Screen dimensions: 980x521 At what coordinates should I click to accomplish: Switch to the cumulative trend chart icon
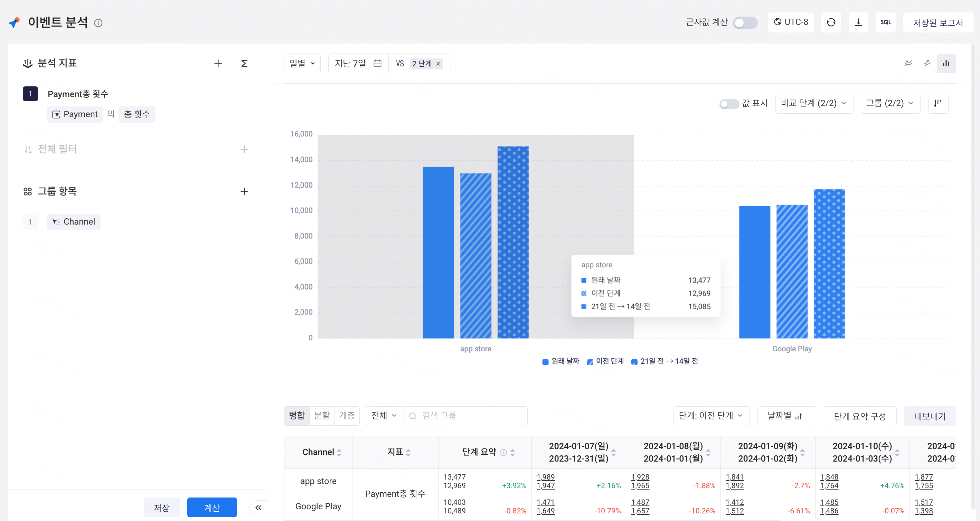point(927,63)
